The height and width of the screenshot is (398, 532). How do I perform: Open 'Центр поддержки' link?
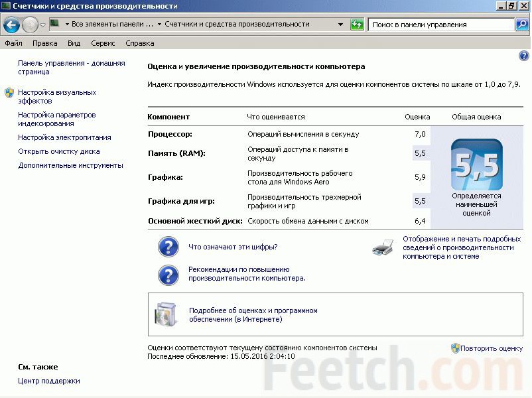click(x=49, y=381)
